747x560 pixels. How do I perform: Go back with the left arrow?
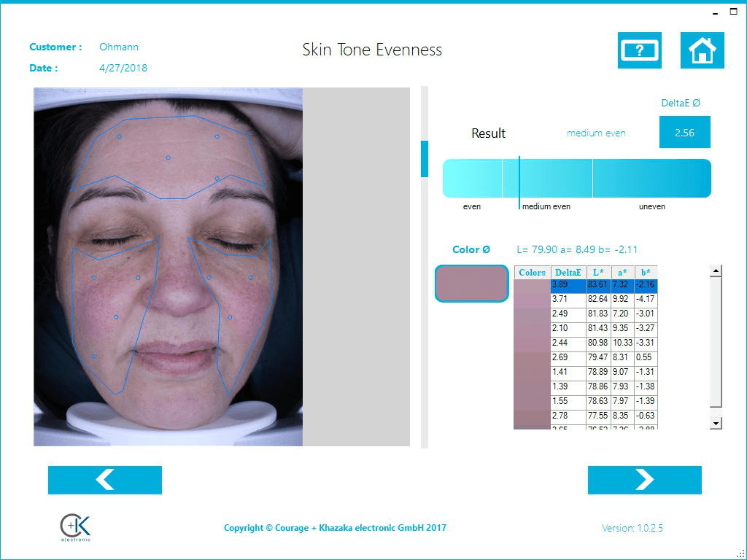pos(105,480)
